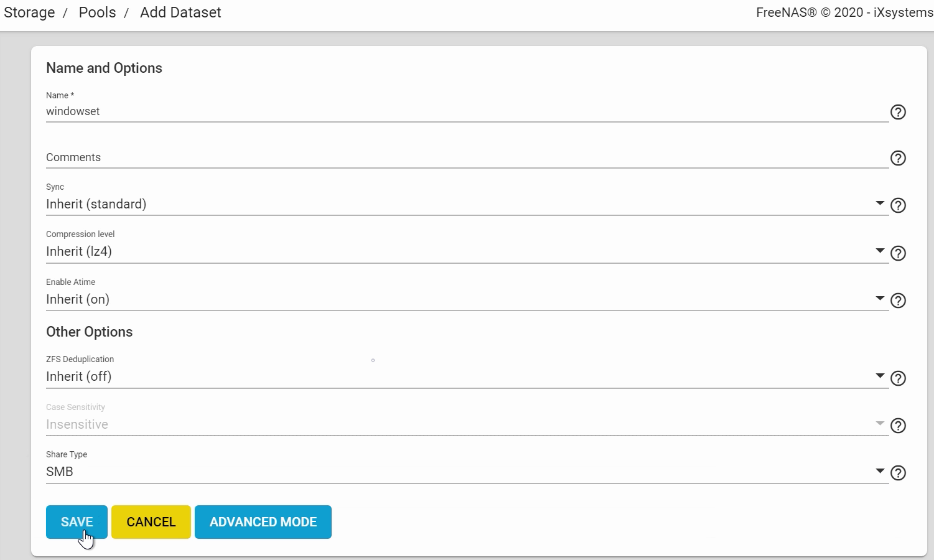The height and width of the screenshot is (560, 934).
Task: Go to Storage breadcrumb
Action: 29,12
